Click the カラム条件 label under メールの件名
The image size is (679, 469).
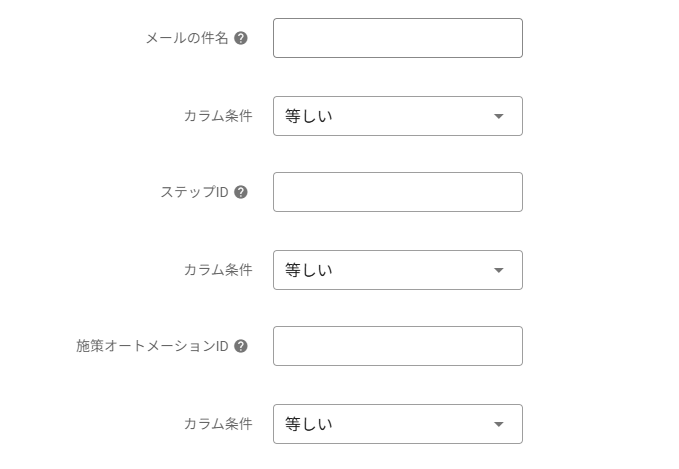click(x=218, y=116)
